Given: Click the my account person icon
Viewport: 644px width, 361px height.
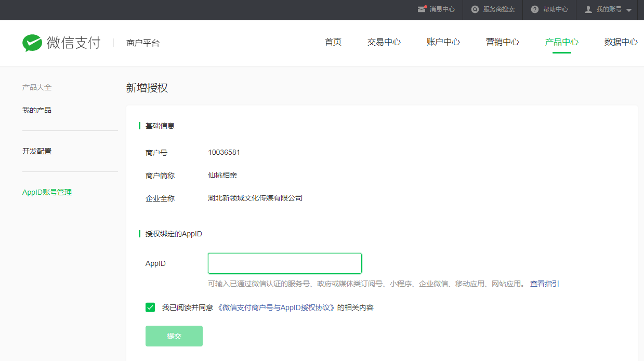Looking at the screenshot, I should [588, 9].
